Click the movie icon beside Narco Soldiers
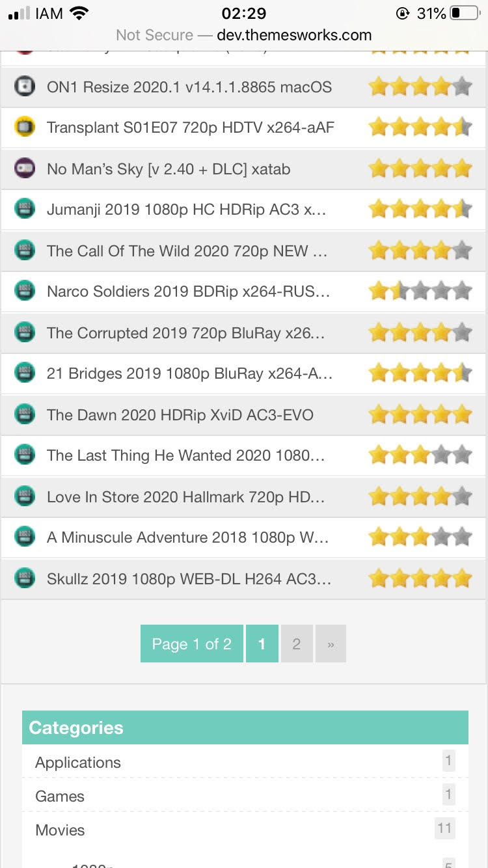The image size is (488, 868). (x=24, y=291)
